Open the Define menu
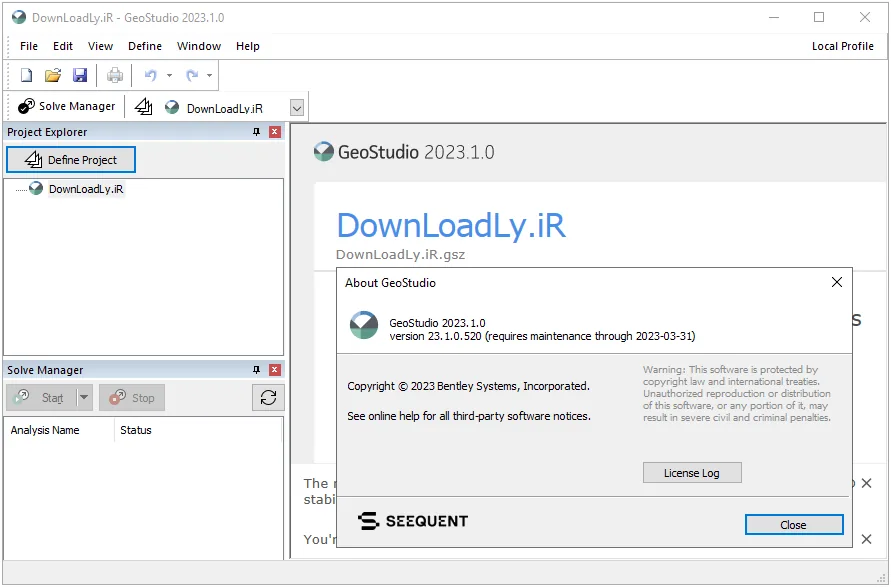Screen dimensions: 891x587 pos(145,46)
